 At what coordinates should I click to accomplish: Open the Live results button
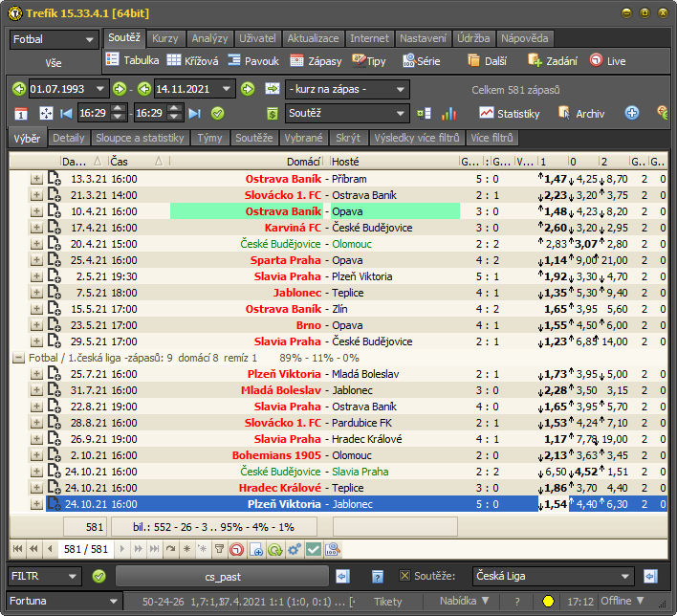coord(607,60)
